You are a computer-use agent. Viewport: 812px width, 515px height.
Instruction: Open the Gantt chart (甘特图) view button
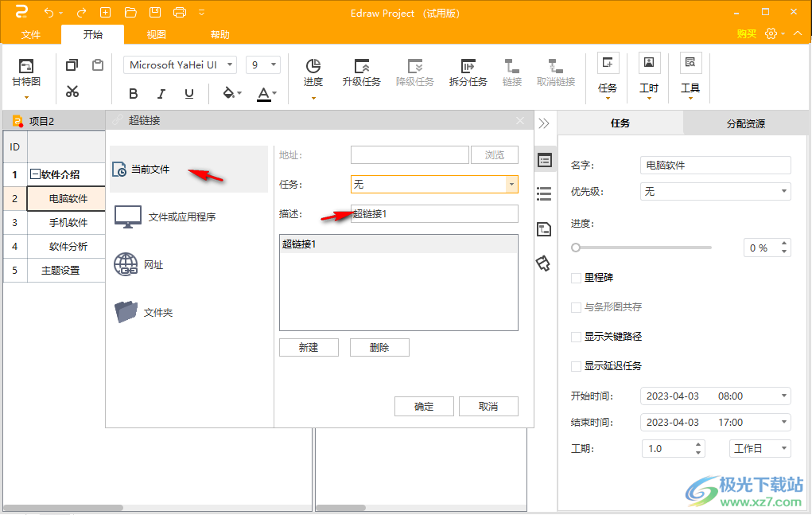(x=26, y=79)
